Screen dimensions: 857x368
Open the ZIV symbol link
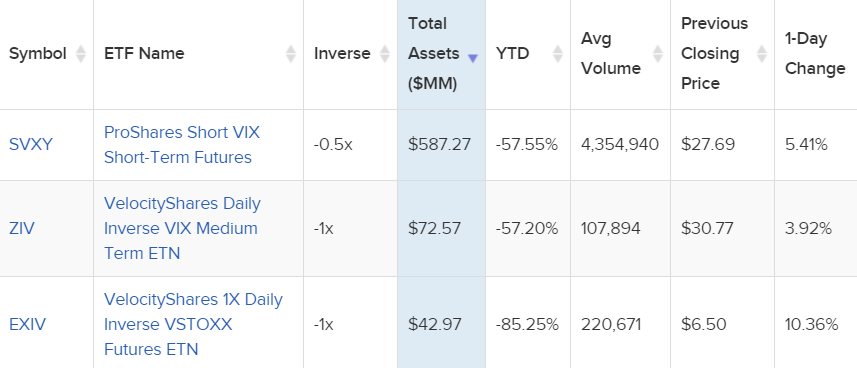pos(22,228)
